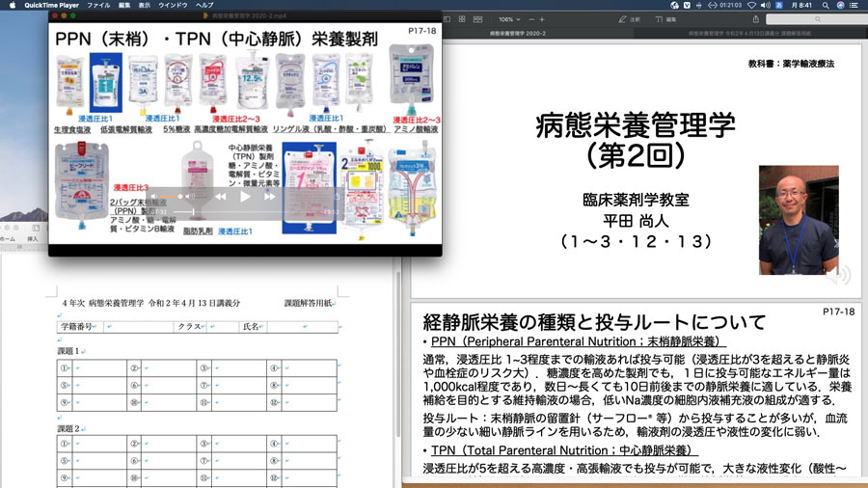Open QuickTime share button in player controls
The height and width of the screenshot is (488, 868).
(x=336, y=197)
